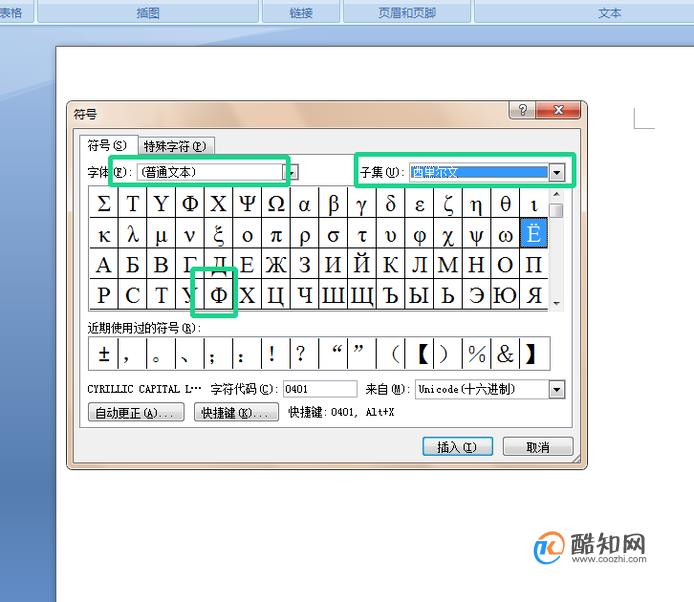Select the pi π symbol
The image size is (694, 602).
[276, 233]
